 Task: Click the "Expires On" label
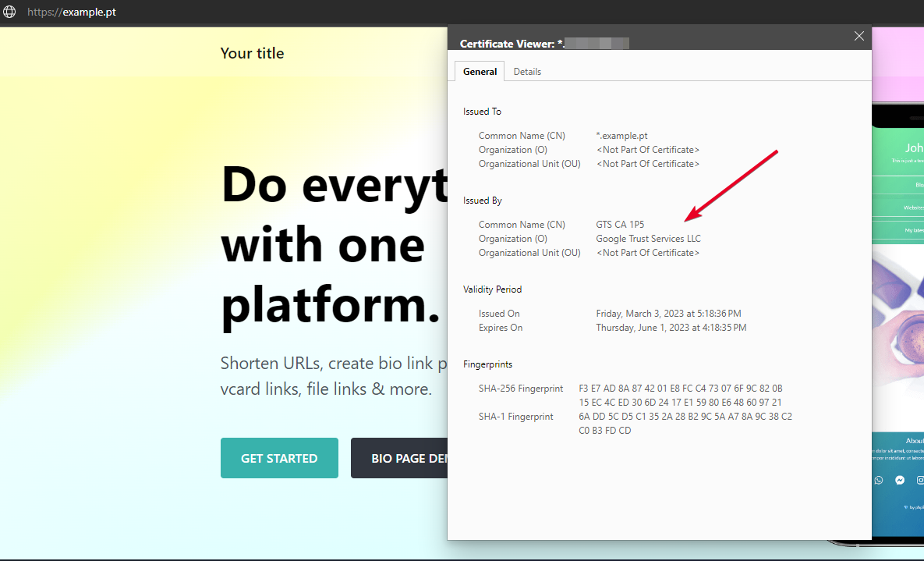tap(501, 328)
